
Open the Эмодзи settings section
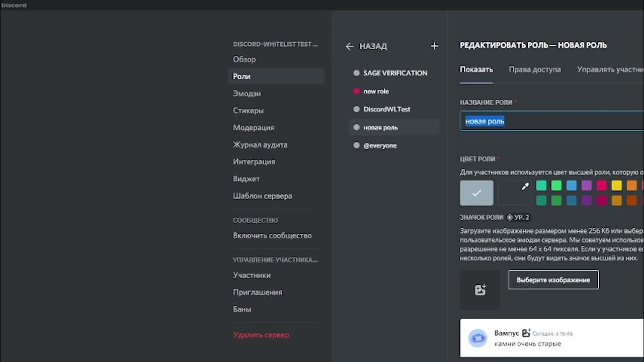[x=247, y=94]
